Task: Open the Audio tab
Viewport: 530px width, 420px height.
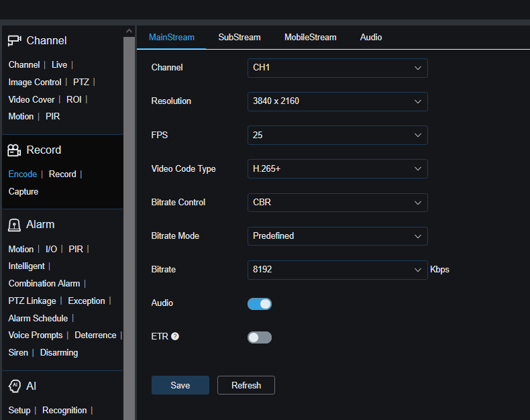Action: [x=371, y=38]
